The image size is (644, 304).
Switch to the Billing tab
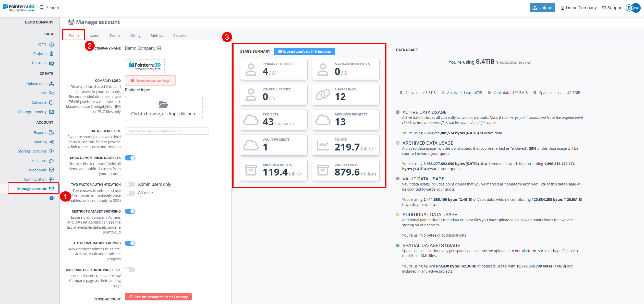click(135, 36)
